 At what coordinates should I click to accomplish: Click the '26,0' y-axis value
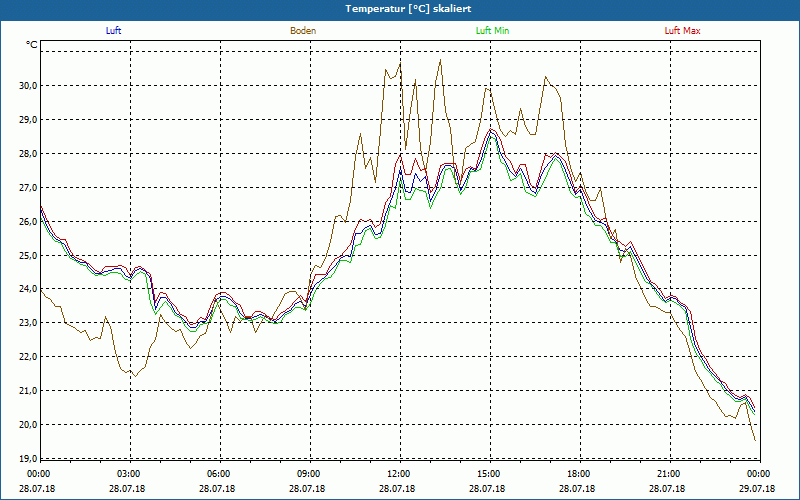point(29,221)
